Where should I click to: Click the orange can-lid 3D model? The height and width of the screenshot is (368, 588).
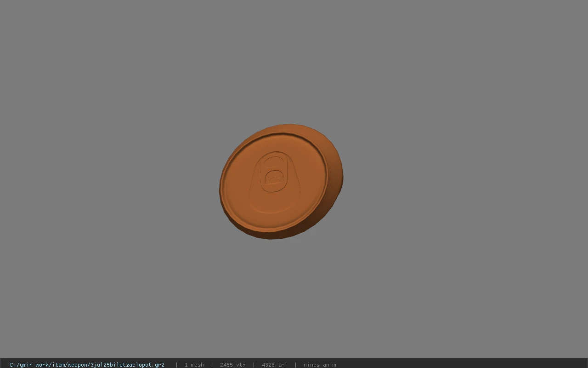point(281,182)
